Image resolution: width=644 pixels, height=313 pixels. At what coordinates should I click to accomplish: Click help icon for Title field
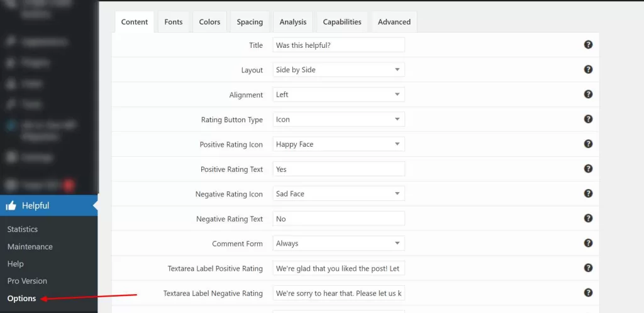click(x=588, y=45)
